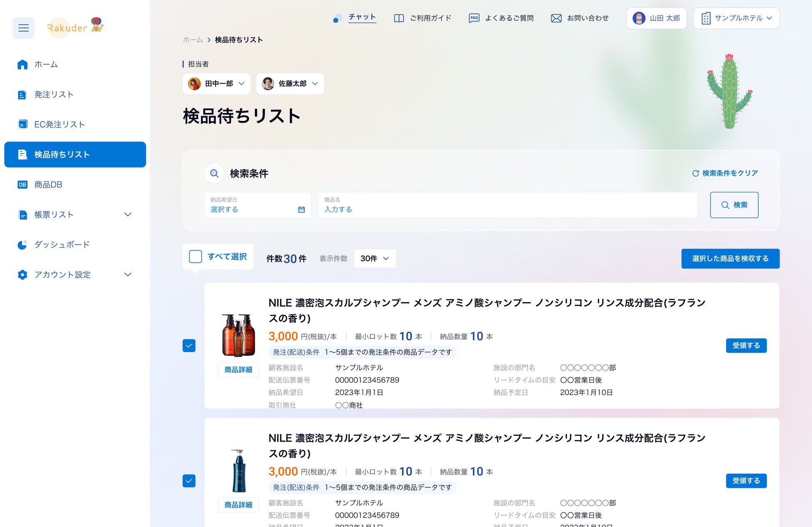Image resolution: width=812 pixels, height=527 pixels.
Task: Click the magnifier icon beside 検索条件
Action: tap(214, 174)
